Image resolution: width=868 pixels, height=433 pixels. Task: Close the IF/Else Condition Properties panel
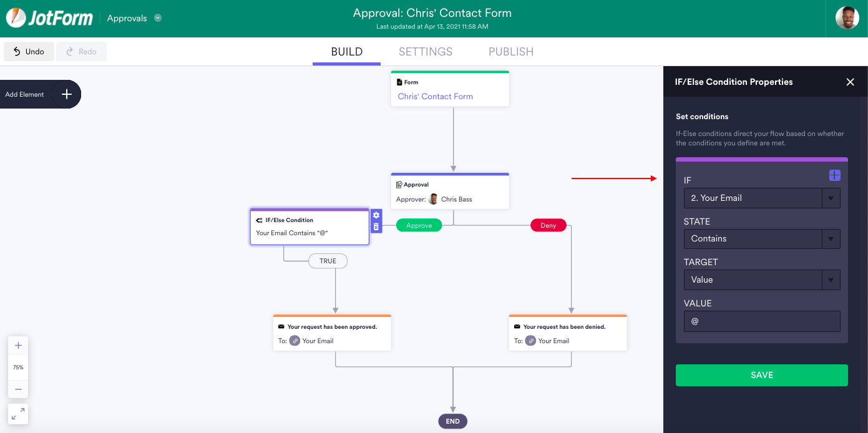850,82
